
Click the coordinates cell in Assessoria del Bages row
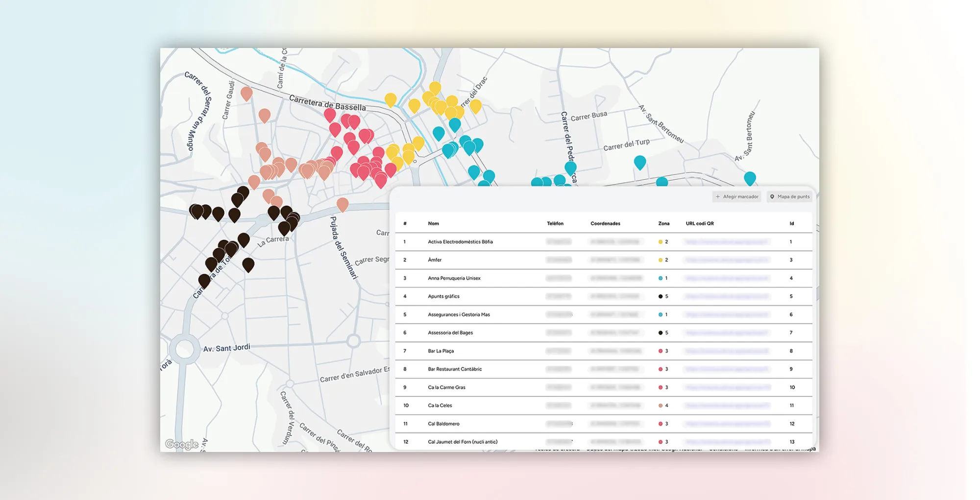[x=614, y=333]
